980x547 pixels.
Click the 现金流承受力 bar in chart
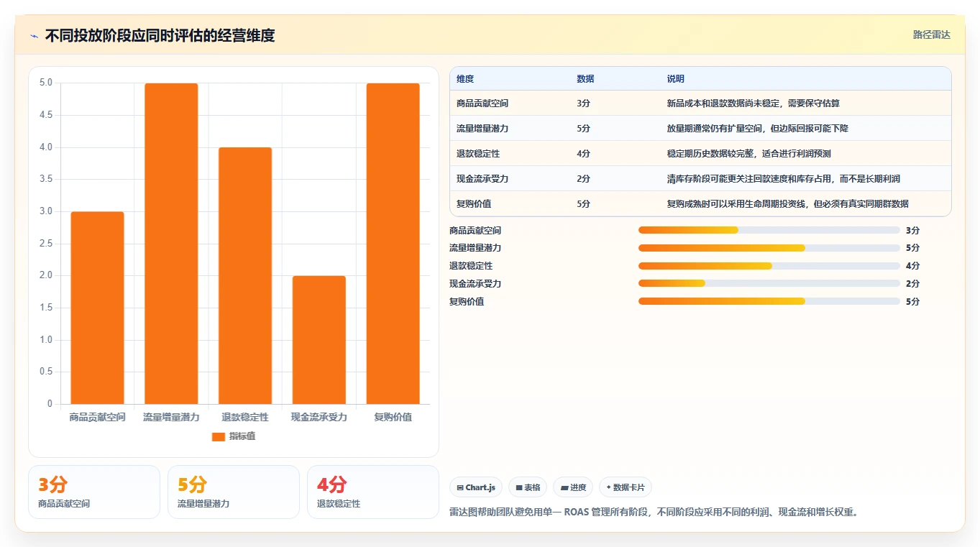(319, 340)
